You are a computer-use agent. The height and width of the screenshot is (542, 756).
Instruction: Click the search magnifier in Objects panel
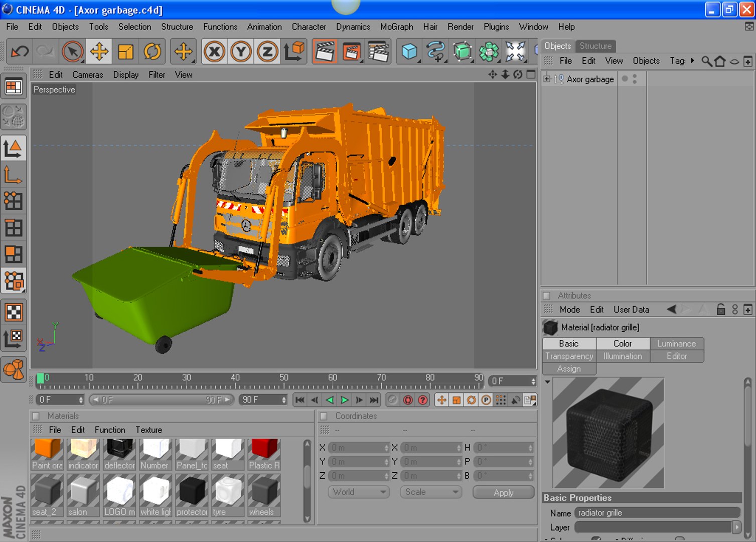(706, 61)
